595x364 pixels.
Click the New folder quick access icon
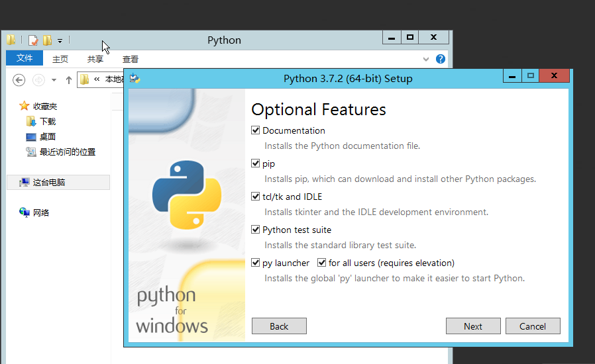48,40
